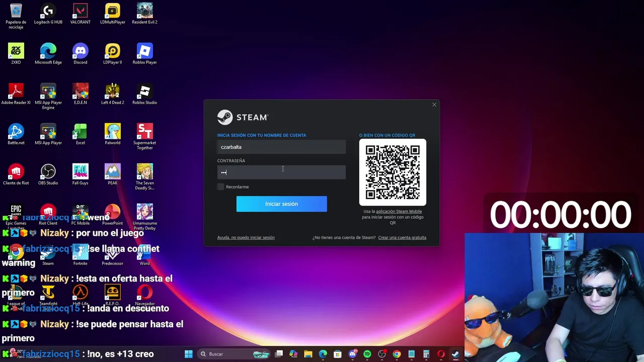Select the LDMultiPlayer desktop icon
The width and height of the screenshot is (644, 362).
pos(112,14)
